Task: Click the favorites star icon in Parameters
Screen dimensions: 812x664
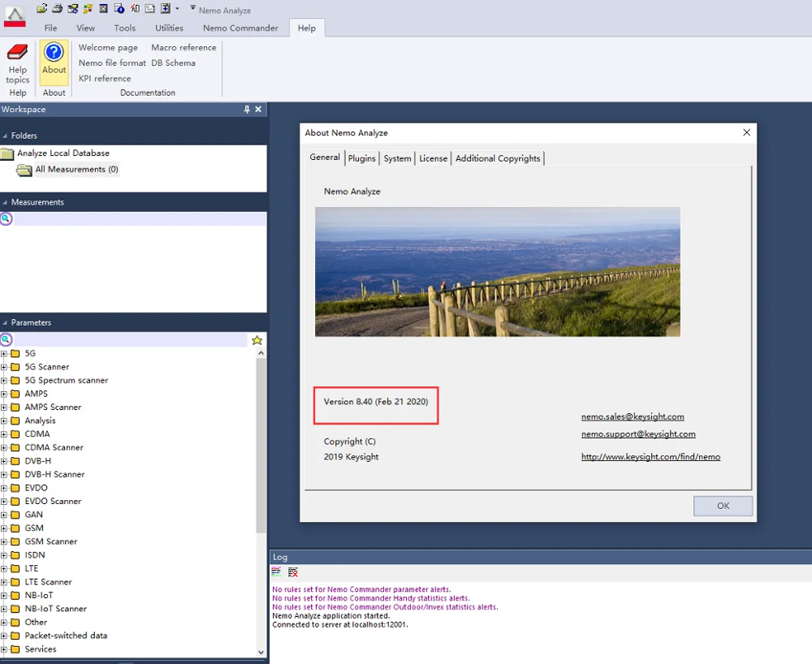Action: tap(257, 340)
